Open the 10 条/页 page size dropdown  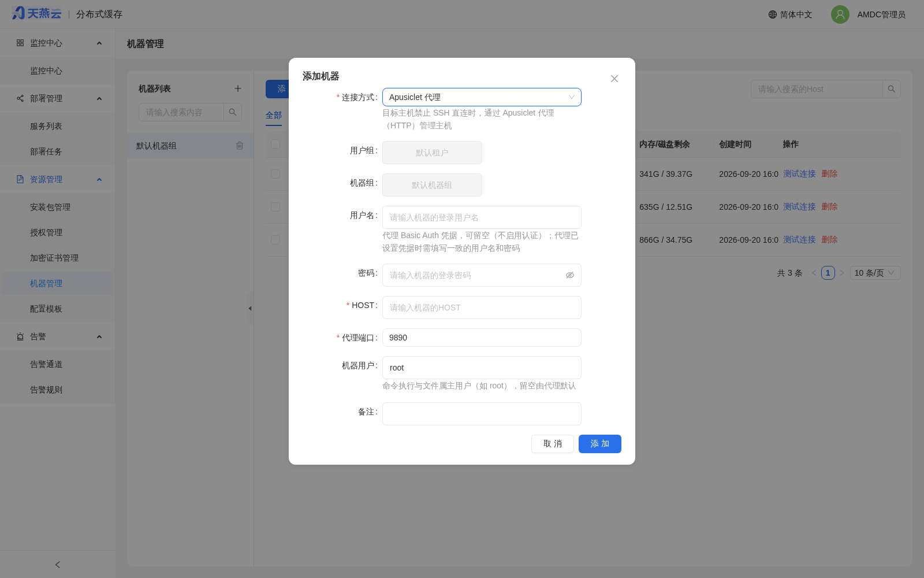coord(875,273)
